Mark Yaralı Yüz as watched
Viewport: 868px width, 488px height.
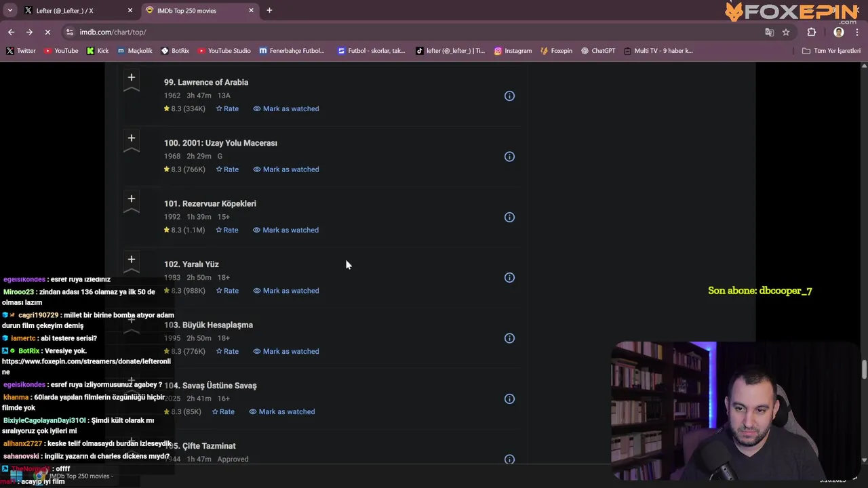pyautogui.click(x=286, y=291)
